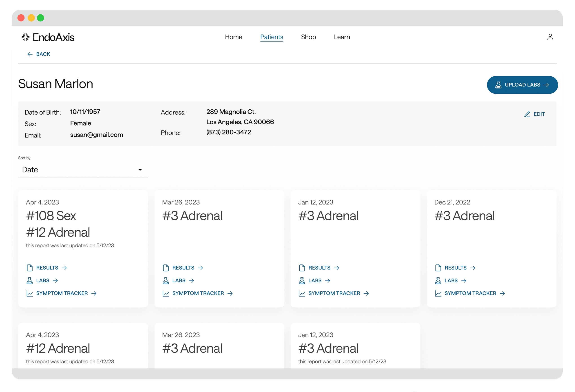Click the Labs flask icon for Mar 26 report

[166, 281]
